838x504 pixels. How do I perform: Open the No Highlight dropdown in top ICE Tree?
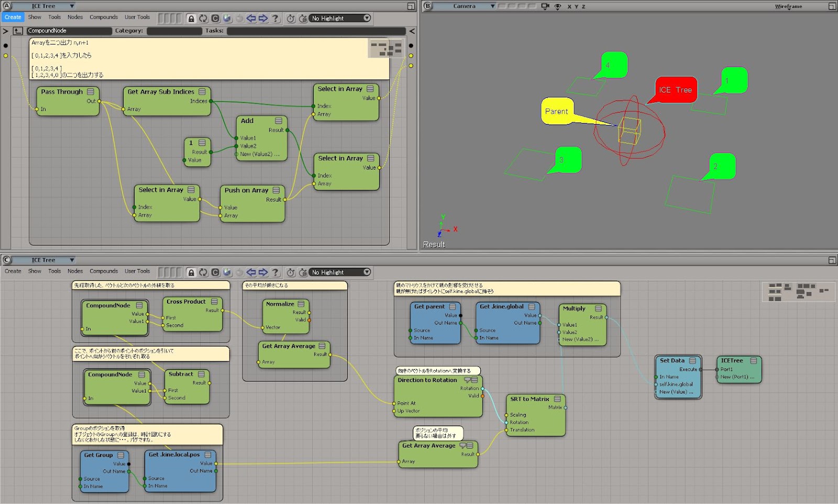(340, 18)
